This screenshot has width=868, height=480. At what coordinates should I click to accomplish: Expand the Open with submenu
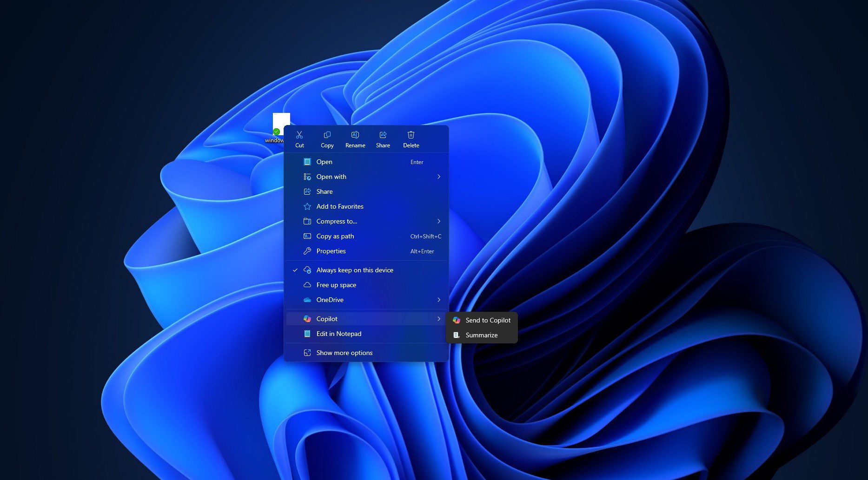[438, 177]
